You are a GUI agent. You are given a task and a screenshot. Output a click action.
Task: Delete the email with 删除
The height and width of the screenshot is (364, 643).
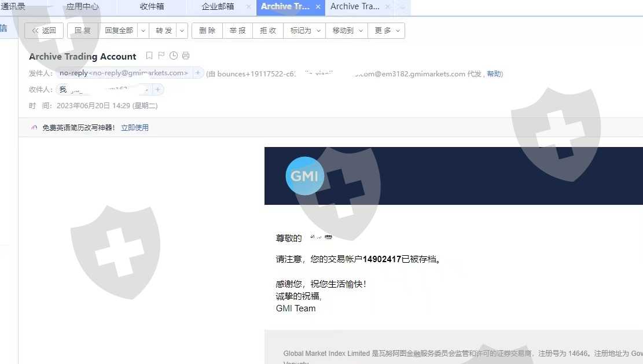pyautogui.click(x=207, y=30)
